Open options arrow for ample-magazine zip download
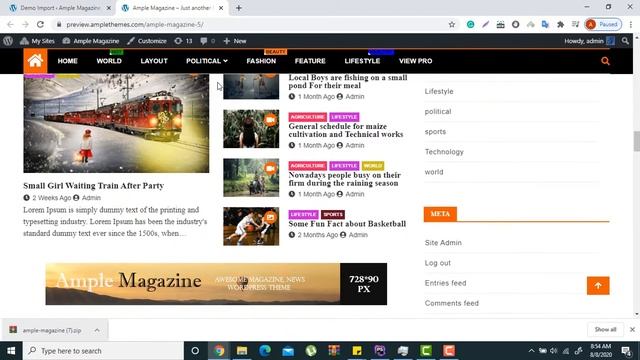The image size is (640, 360). click(x=97, y=330)
